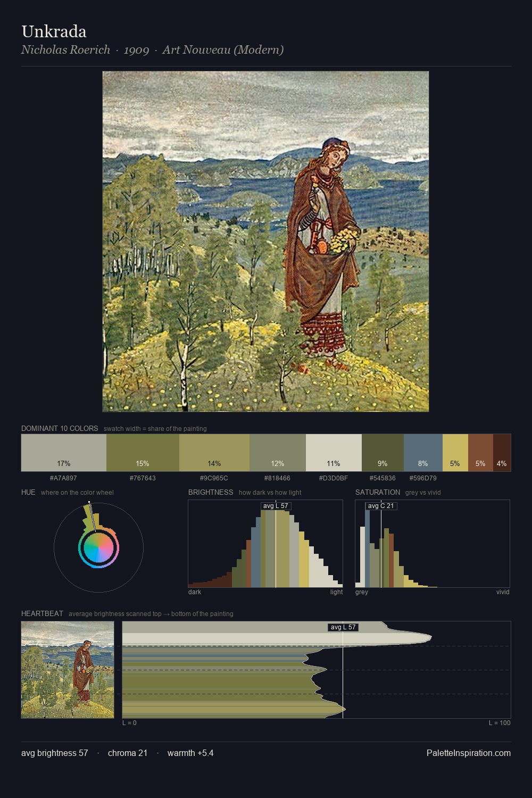This screenshot has width=532, height=798.
Task: Click the avg L 57 heartbeat marker
Action: point(343,627)
